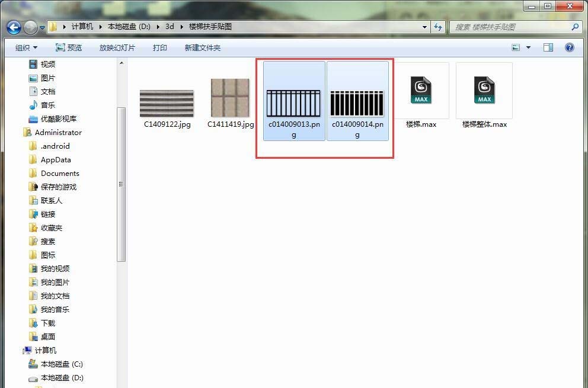Open 音乐 library in sidebar
The height and width of the screenshot is (388, 588).
[x=42, y=105]
